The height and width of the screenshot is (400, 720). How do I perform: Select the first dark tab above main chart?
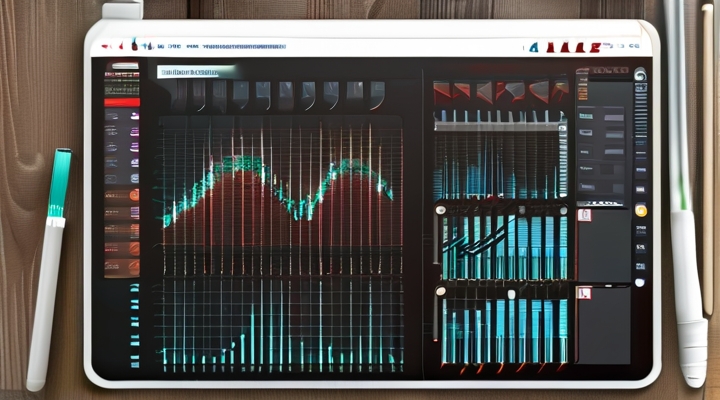tap(177, 93)
